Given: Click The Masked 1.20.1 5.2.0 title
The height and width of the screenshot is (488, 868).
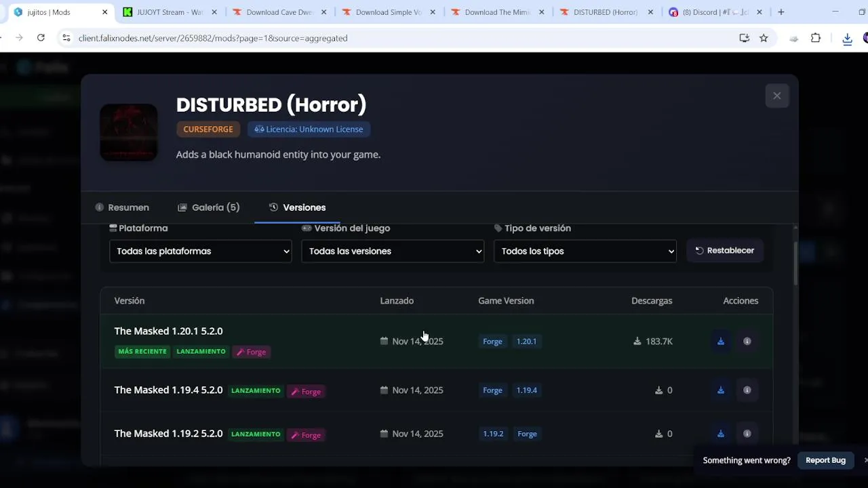Looking at the screenshot, I should click(168, 331).
